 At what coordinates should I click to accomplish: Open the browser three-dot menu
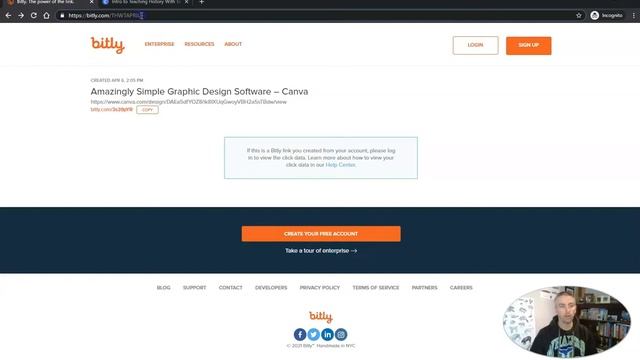tap(633, 16)
